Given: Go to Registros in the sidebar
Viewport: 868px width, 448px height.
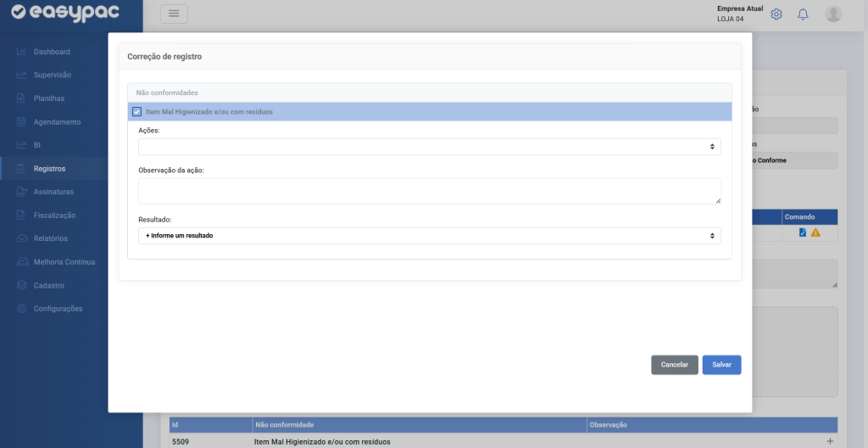Looking at the screenshot, I should [x=49, y=169].
